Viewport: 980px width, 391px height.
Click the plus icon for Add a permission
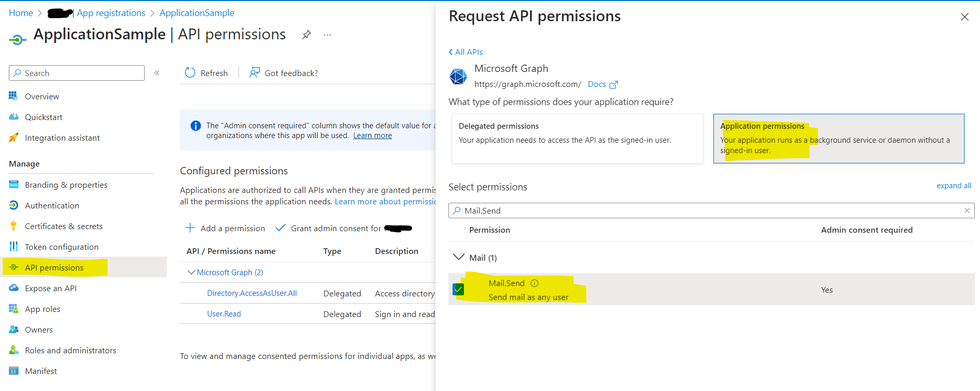pos(190,228)
